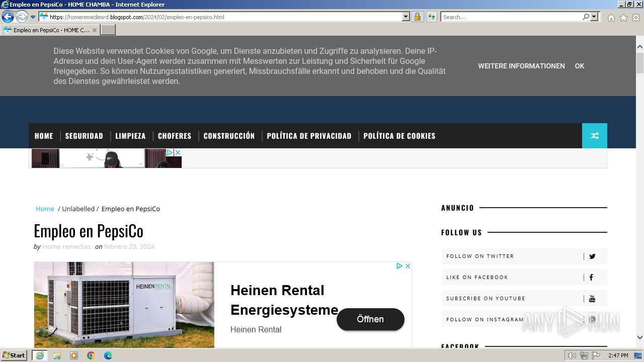Open a new blank tab
This screenshot has width=644, height=362.
[x=108, y=30]
